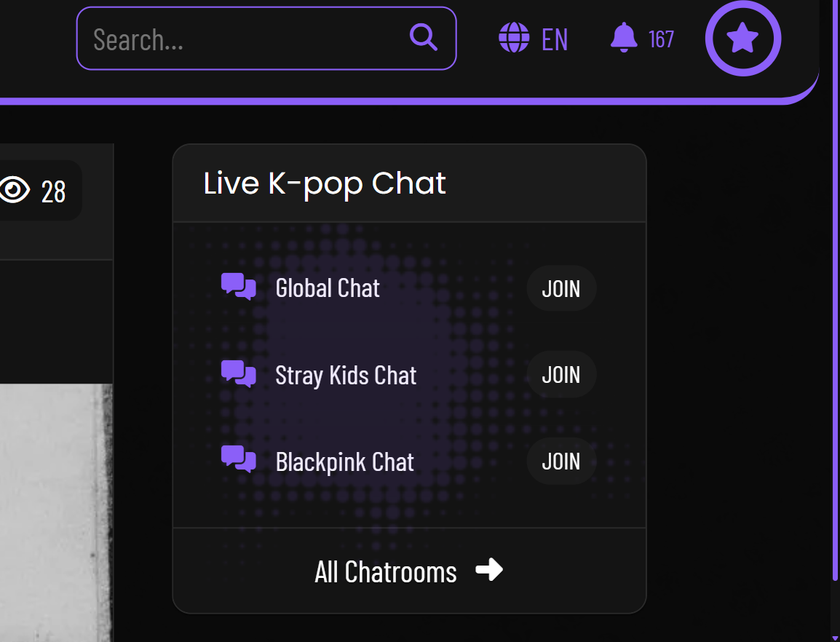Click the Blackpink Chat bubbles icon
The image size is (840, 642).
coord(239,461)
